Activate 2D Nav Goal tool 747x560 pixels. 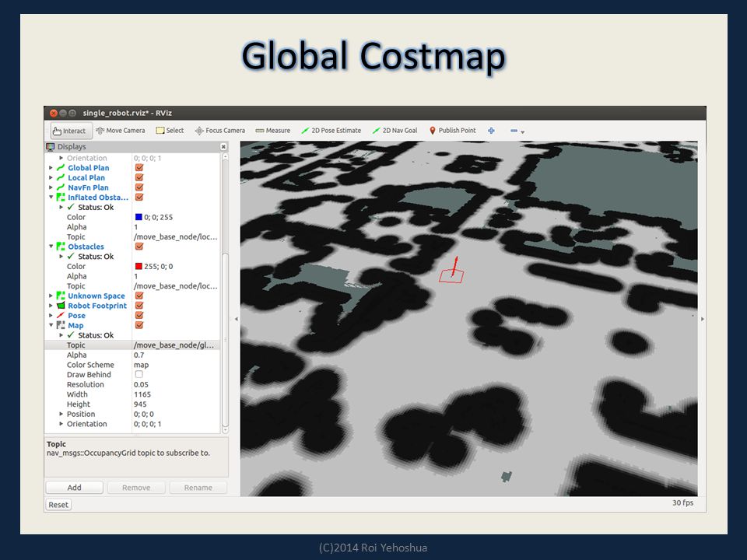pyautogui.click(x=395, y=131)
